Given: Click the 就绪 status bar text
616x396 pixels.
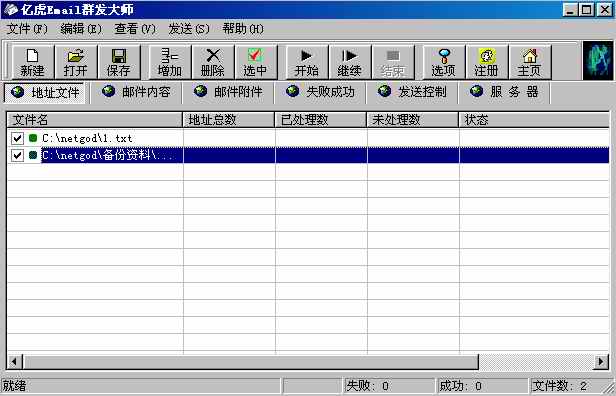Looking at the screenshot, I should pos(15,386).
